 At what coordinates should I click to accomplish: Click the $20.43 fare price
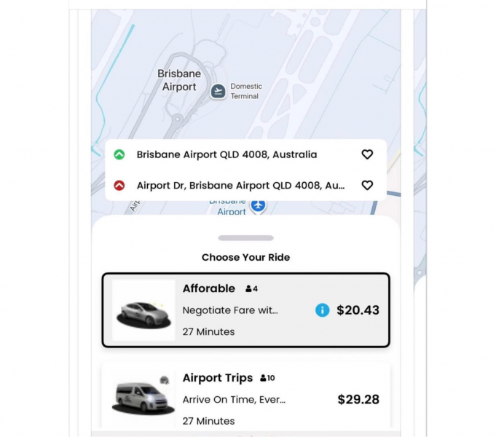[x=358, y=310]
